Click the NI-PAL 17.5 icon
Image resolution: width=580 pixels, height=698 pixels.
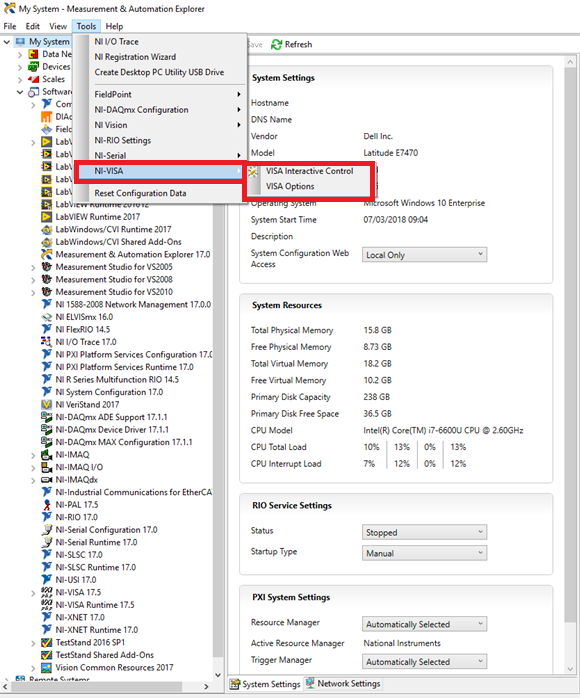point(46,505)
